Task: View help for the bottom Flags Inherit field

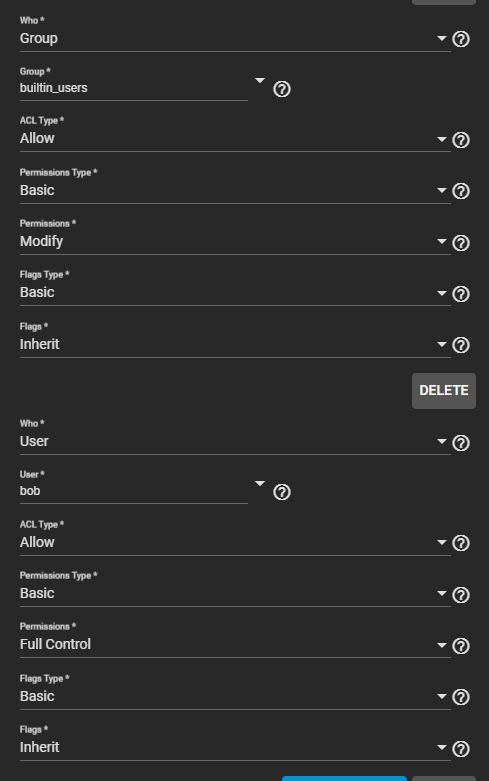Action: (461, 749)
